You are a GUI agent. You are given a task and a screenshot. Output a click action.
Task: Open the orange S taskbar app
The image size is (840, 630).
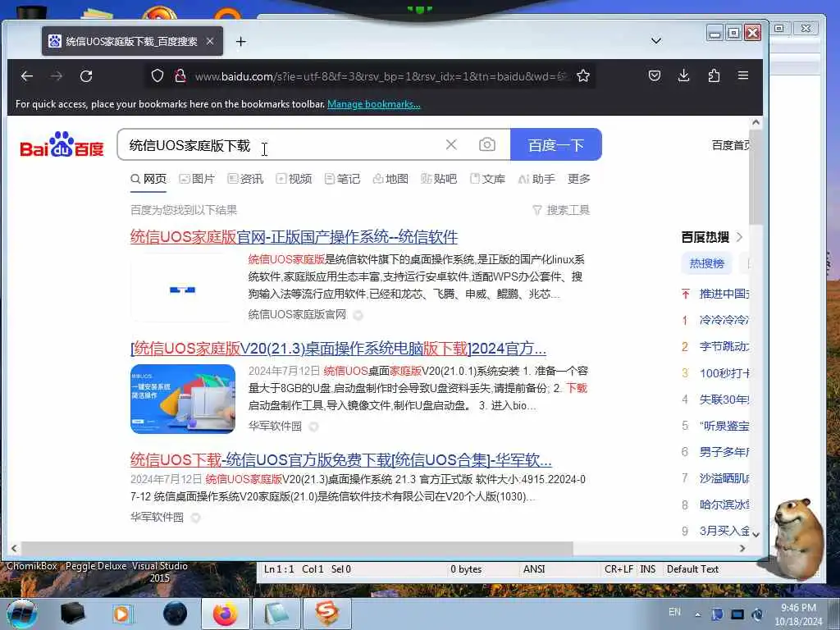click(327, 614)
